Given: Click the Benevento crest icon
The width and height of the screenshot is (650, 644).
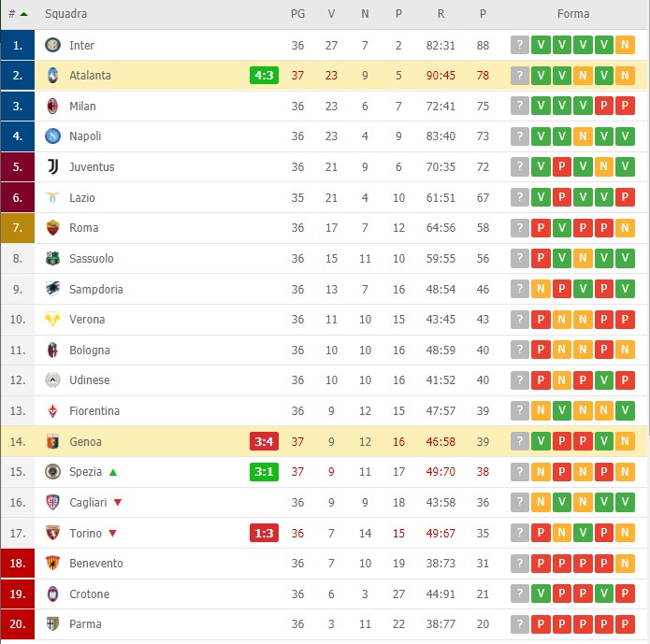Looking at the screenshot, I should 52,563.
